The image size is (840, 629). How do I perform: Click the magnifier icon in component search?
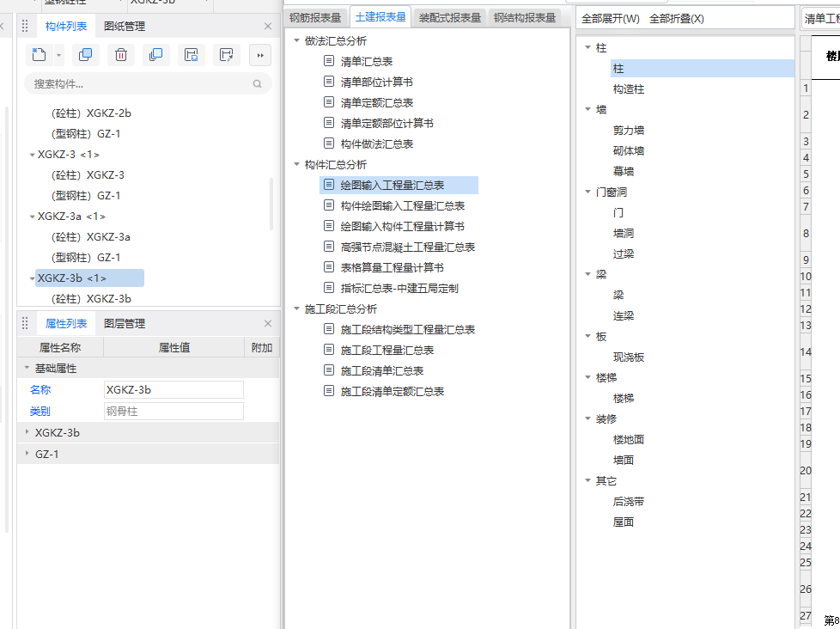coord(257,84)
